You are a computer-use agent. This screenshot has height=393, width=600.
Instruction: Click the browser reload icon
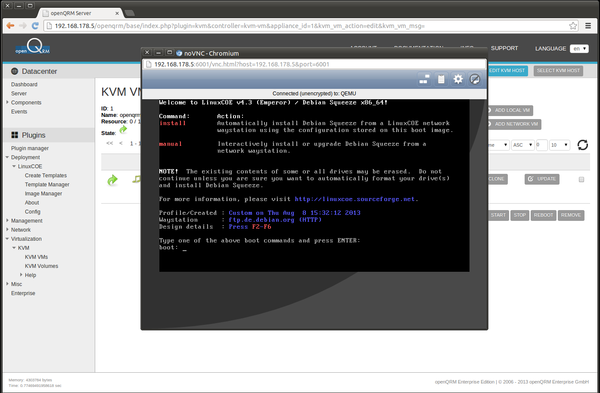35,26
